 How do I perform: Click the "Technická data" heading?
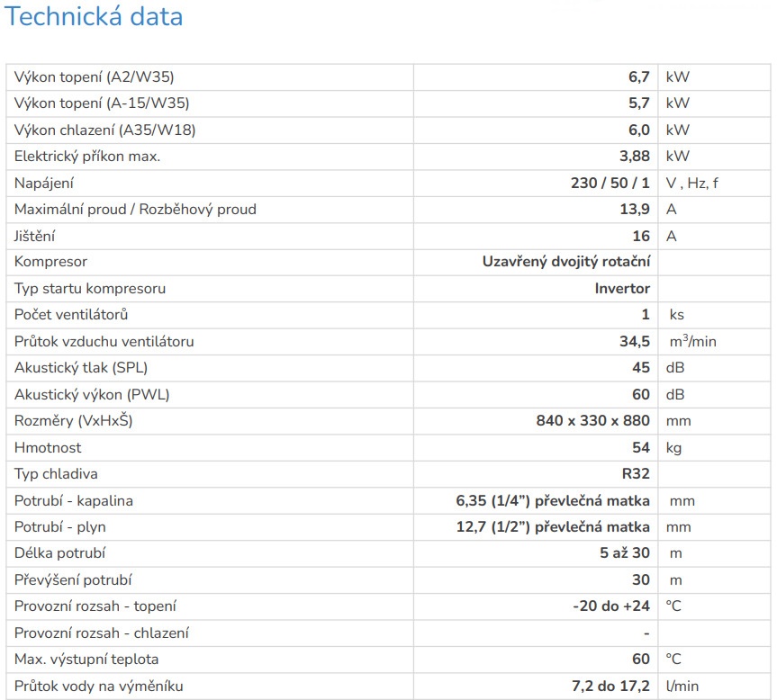(94, 17)
